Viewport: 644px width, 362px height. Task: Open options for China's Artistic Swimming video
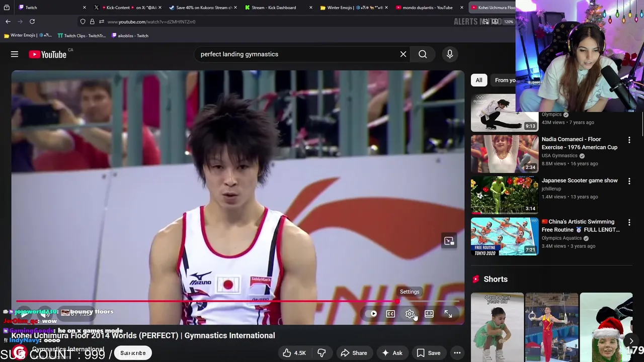point(629,222)
